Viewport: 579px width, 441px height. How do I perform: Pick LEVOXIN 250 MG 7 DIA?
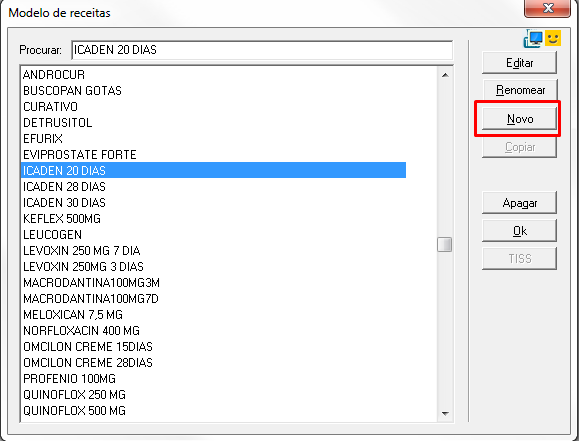pos(213,250)
